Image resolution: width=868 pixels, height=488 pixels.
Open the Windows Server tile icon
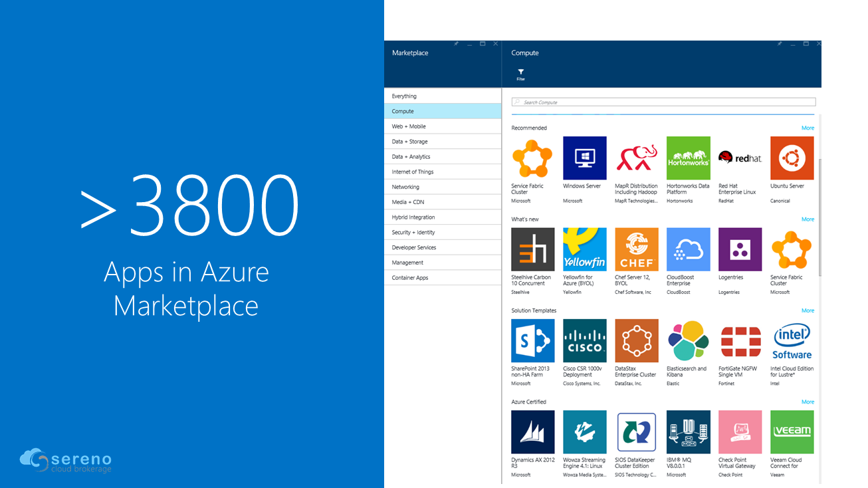(x=584, y=158)
